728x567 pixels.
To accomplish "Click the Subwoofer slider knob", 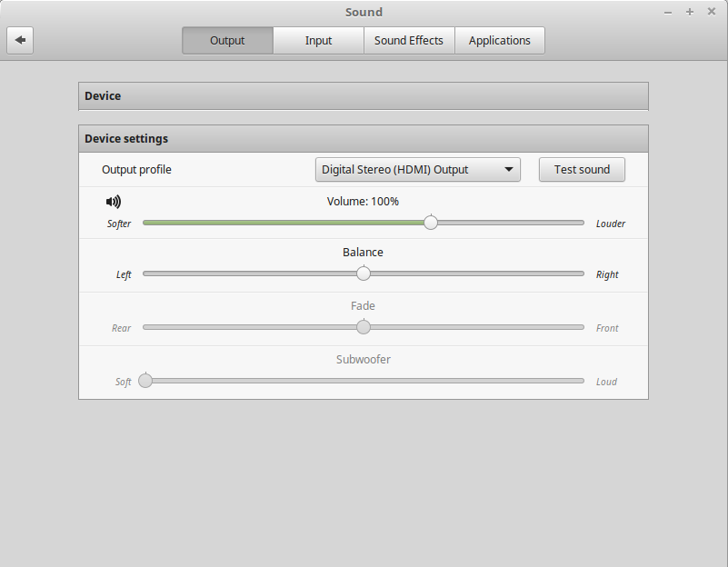I will coord(145,381).
